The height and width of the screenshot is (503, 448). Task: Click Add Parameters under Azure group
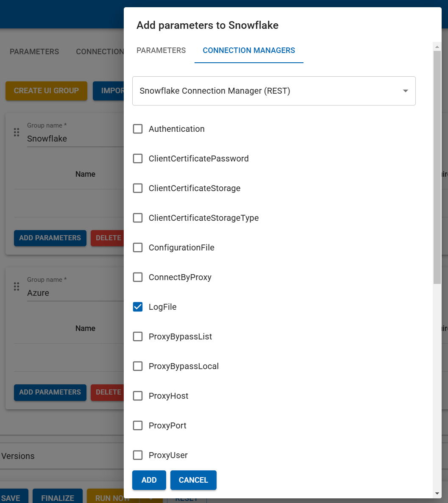(50, 392)
